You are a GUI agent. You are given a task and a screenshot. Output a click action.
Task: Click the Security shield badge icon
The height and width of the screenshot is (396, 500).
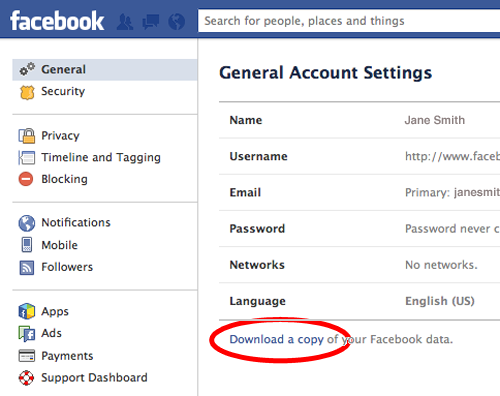[27, 92]
